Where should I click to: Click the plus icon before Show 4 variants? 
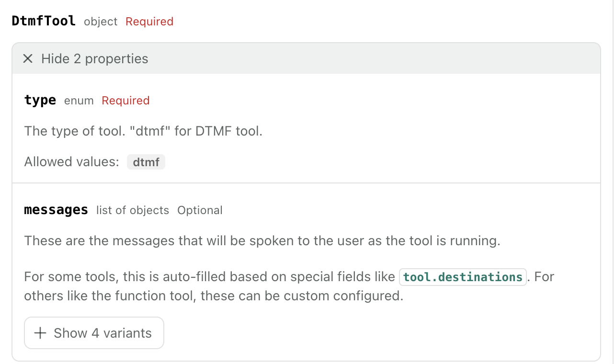[41, 333]
